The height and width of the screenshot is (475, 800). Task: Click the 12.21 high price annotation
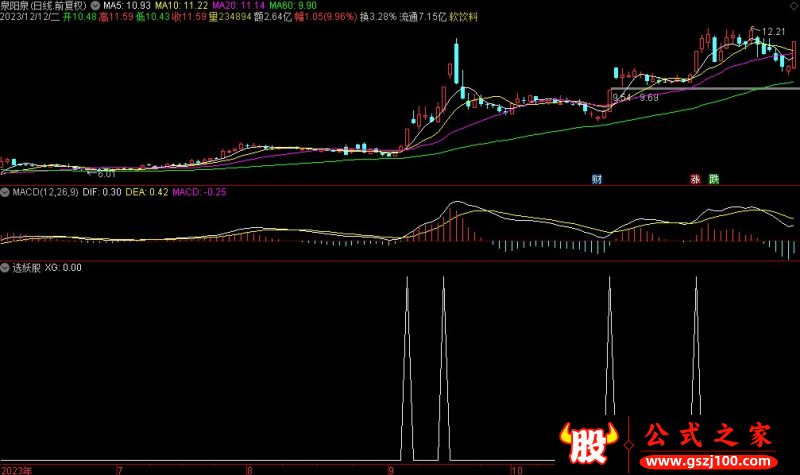[773, 32]
